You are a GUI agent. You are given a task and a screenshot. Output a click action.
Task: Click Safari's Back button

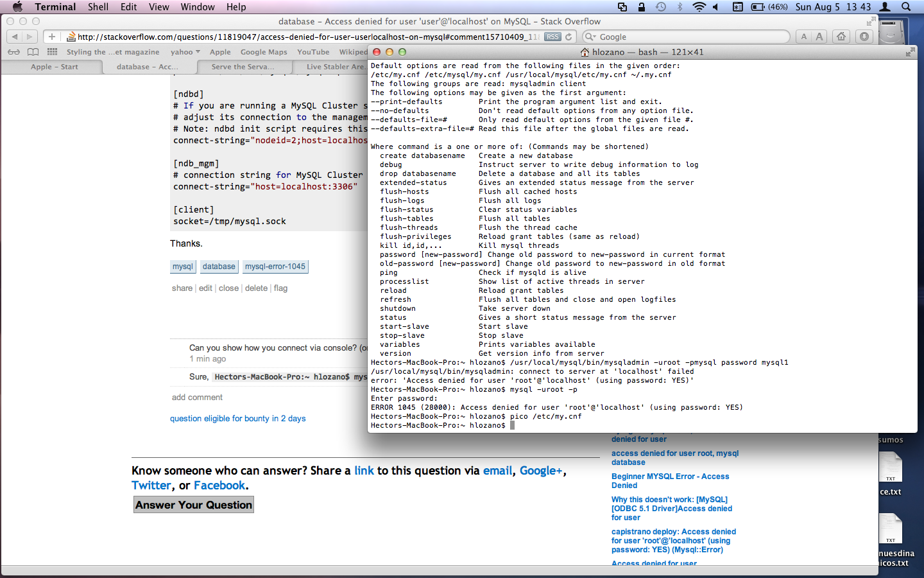pyautogui.click(x=15, y=37)
